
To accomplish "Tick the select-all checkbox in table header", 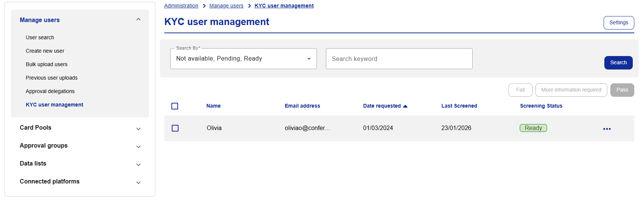I will coord(175,106).
